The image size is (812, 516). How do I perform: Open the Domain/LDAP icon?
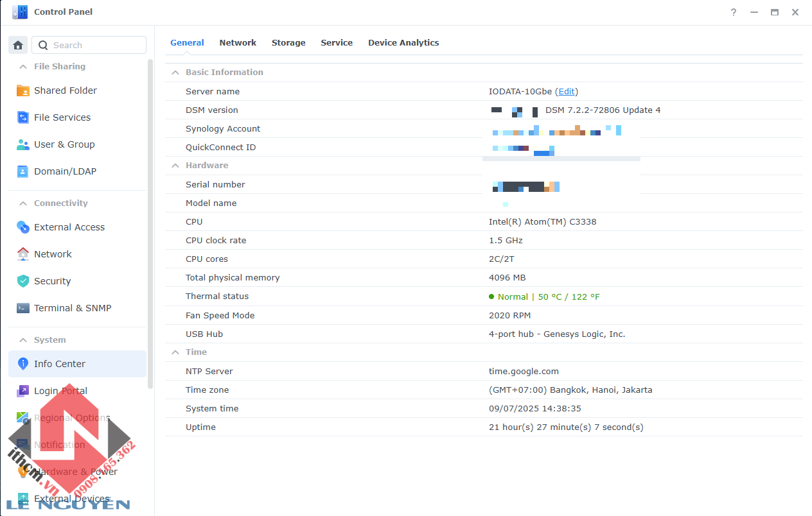pyautogui.click(x=23, y=171)
